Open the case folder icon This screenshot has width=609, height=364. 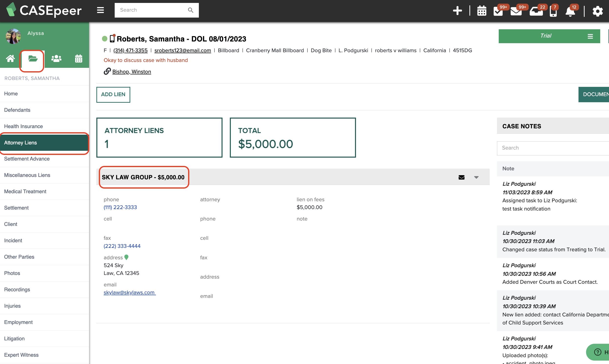(x=33, y=59)
